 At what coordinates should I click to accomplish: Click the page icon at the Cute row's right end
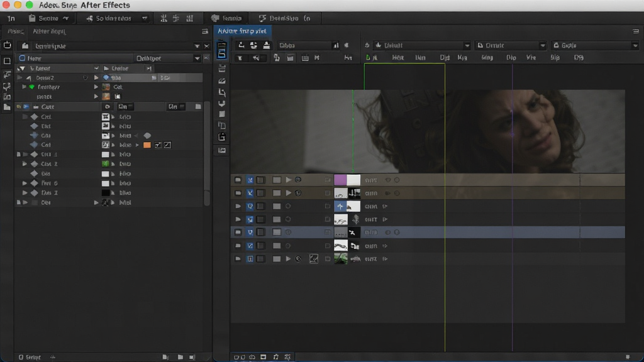click(x=198, y=107)
